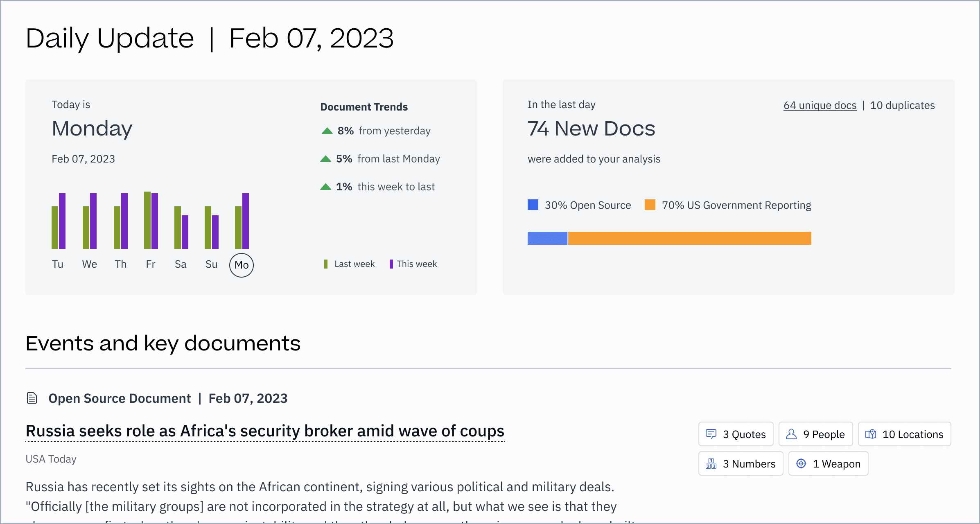Click the orange US Government Reporting bar
The image size is (980, 524).
coord(689,238)
